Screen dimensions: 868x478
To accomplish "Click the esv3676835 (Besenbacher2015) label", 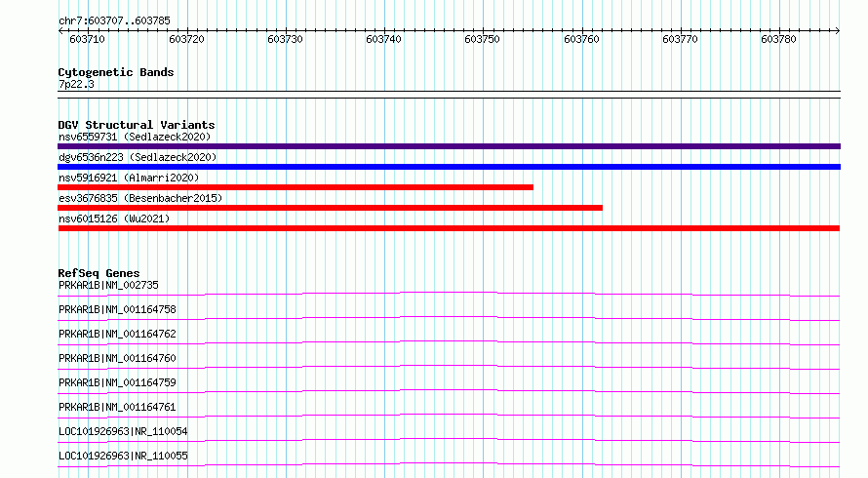I will point(140,198).
